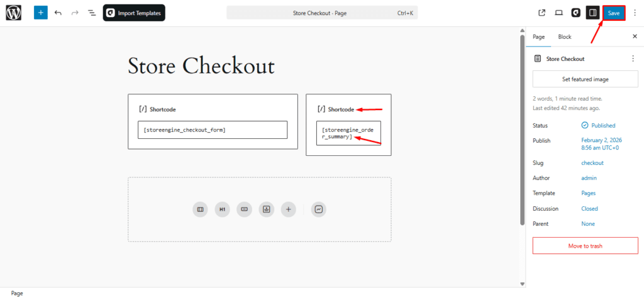Toggle the block inserter plus button
This screenshot has width=644, height=298.
(41, 13)
